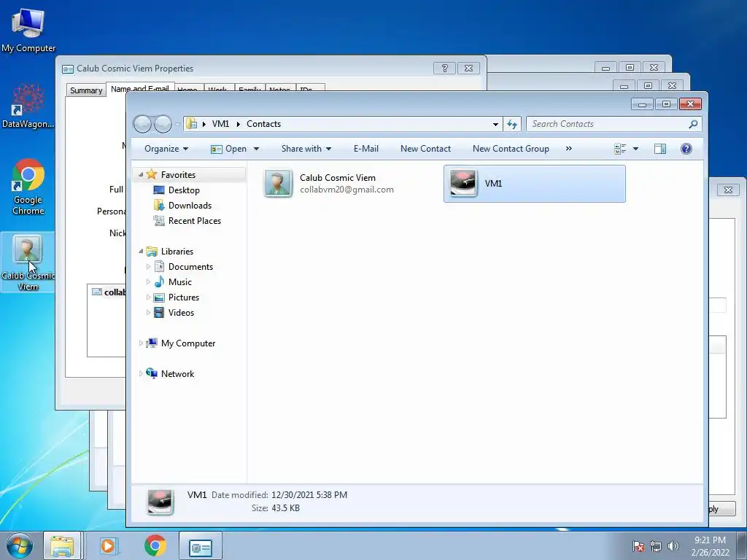Open the volume control in tray
This screenshot has width=747, height=560.
(x=673, y=546)
